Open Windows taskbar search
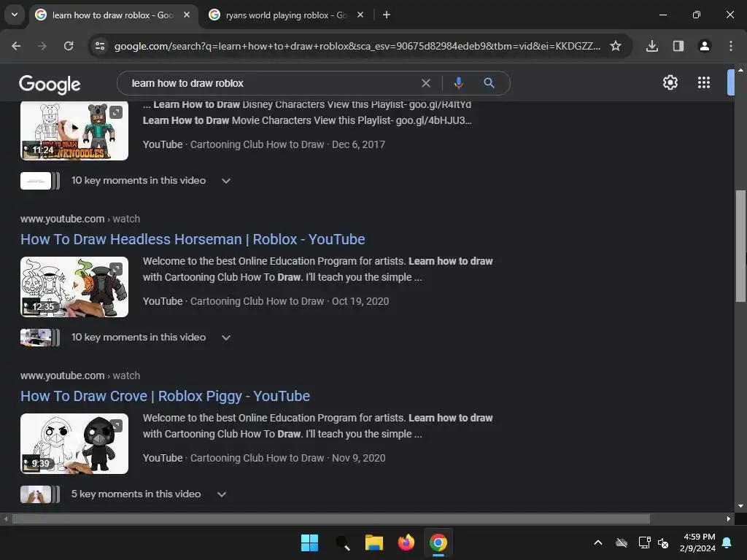Image resolution: width=747 pixels, height=560 pixels. (x=342, y=542)
